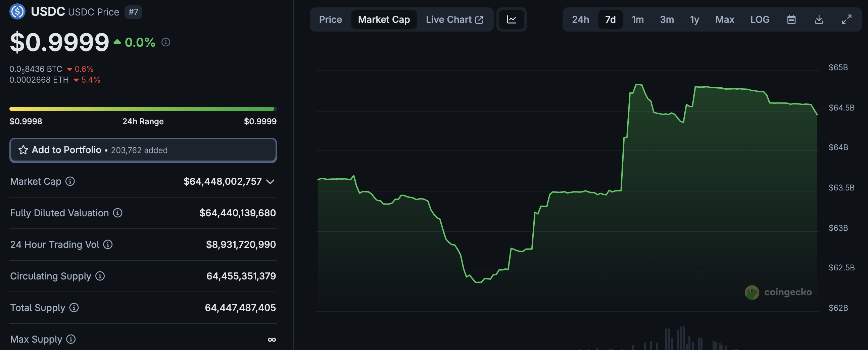This screenshot has height=350, width=868.
Task: Download chart data icon
Action: pos(819,19)
